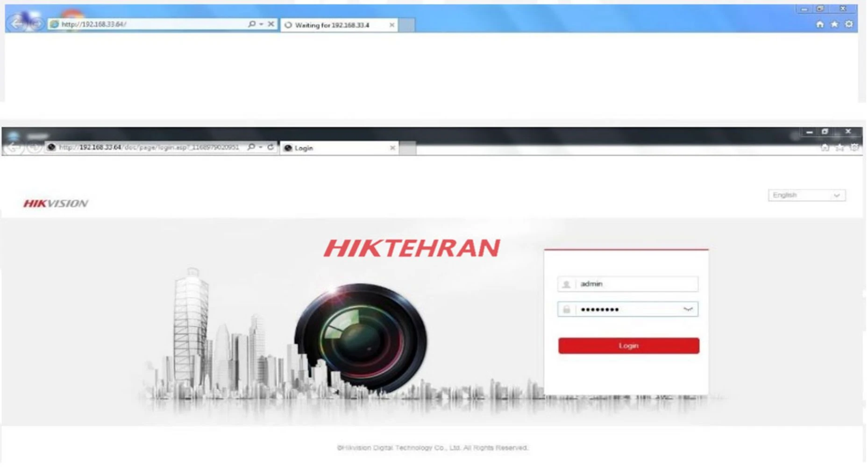Image resolution: width=868 pixels, height=467 pixels.
Task: Toggle password visibility eye icon
Action: click(688, 309)
